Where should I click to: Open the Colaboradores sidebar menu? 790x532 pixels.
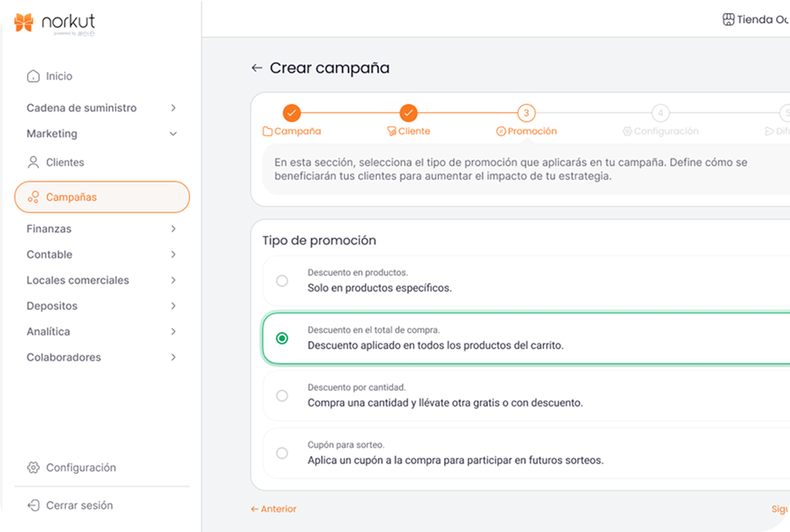coord(101,357)
